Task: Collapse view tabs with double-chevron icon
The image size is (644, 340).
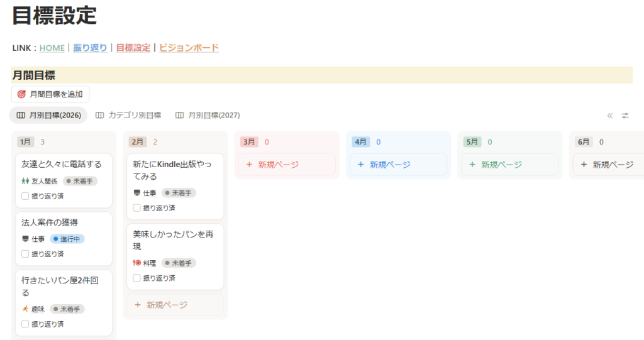Action: coord(609,116)
